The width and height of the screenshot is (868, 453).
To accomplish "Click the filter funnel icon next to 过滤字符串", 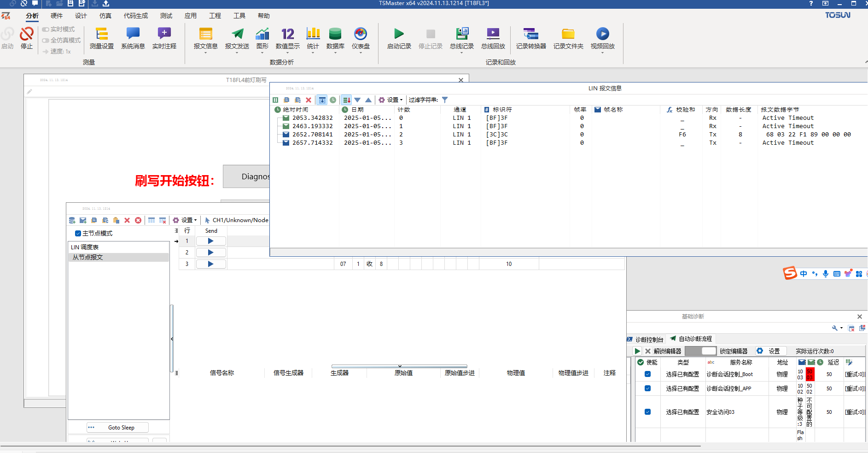I will (x=445, y=100).
